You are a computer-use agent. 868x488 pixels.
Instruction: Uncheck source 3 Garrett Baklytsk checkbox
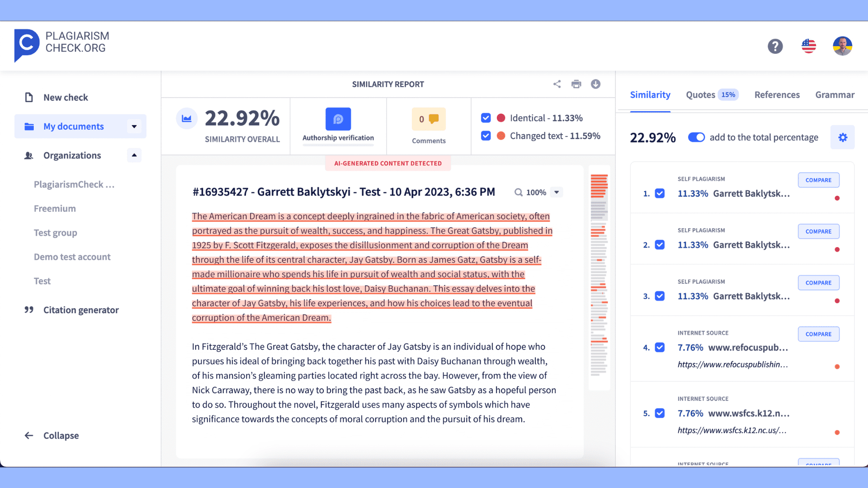pos(660,296)
